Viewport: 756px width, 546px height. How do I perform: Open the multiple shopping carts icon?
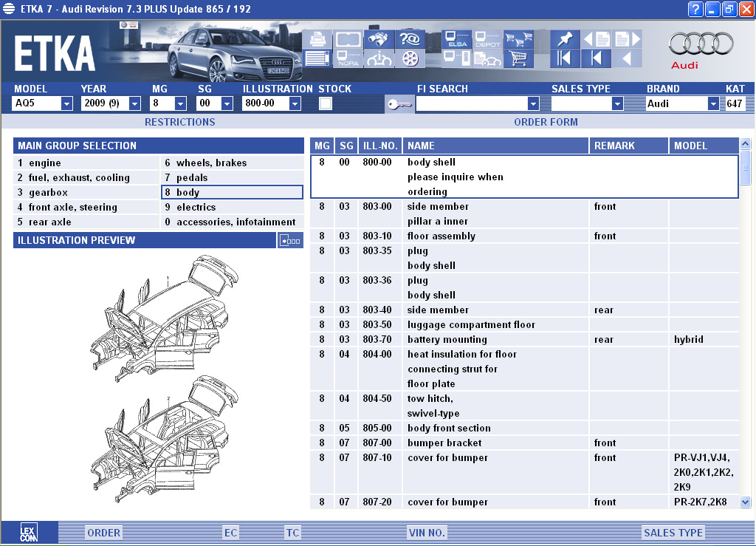pos(518,39)
